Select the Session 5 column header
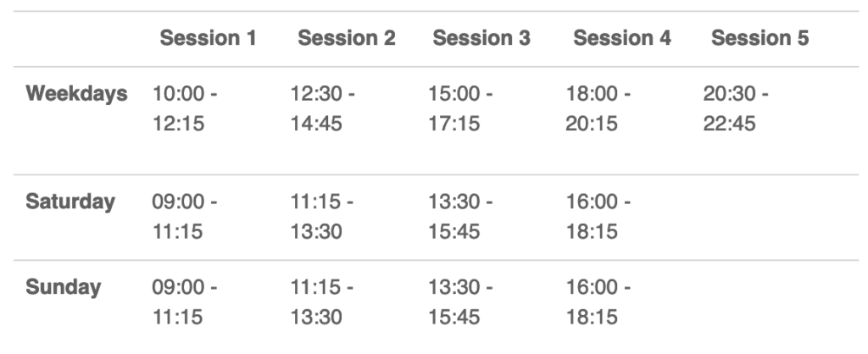 click(760, 38)
